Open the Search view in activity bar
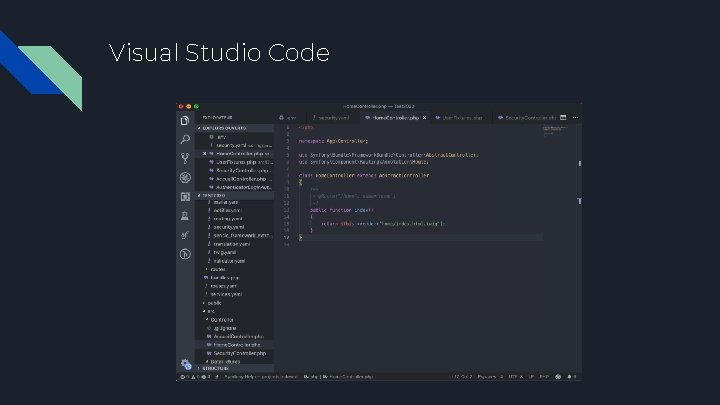This screenshot has height=405, width=720. (185, 139)
